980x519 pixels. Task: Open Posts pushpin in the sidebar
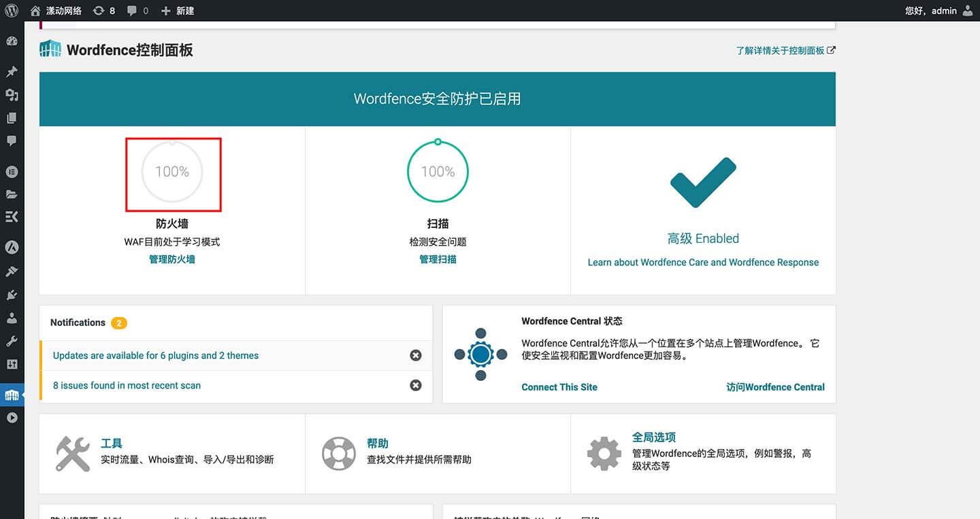click(12, 71)
